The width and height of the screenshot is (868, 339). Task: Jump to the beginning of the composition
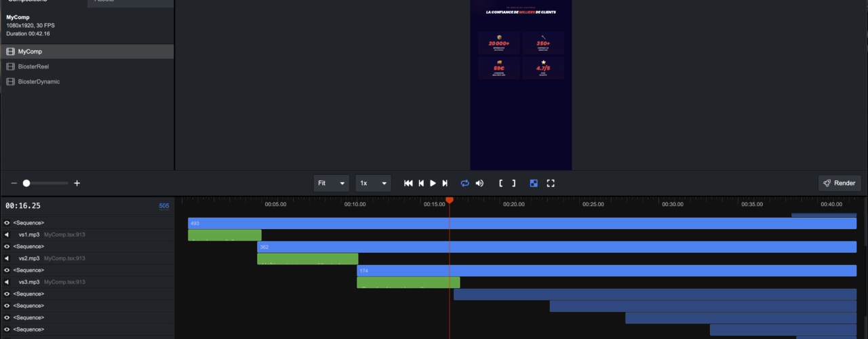click(408, 183)
